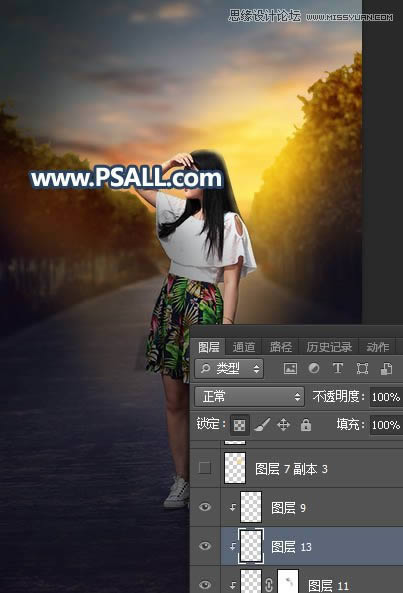This screenshot has width=403, height=593.
Task: Show hidden layer 图层 7 副本 3
Action: click(x=205, y=468)
